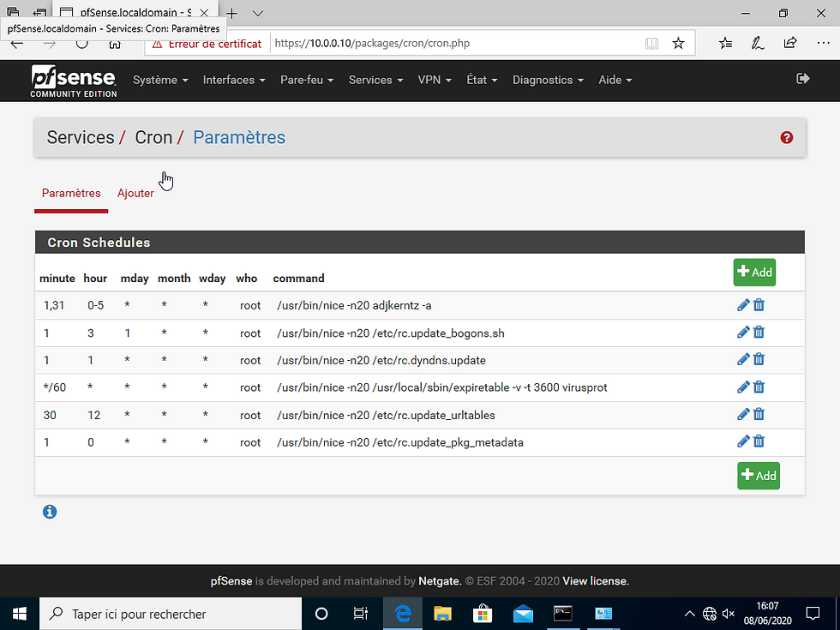840x630 pixels.
Task: Open the View license link
Action: [x=595, y=581]
